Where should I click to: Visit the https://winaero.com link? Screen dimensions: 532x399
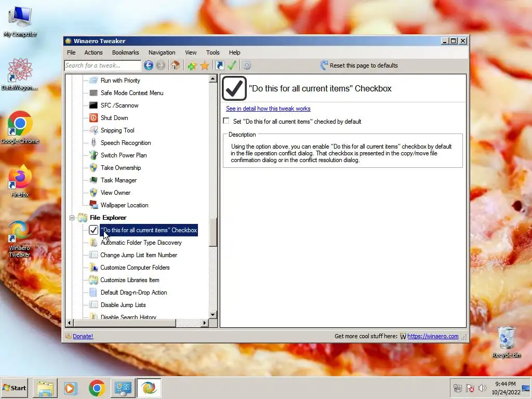point(433,336)
